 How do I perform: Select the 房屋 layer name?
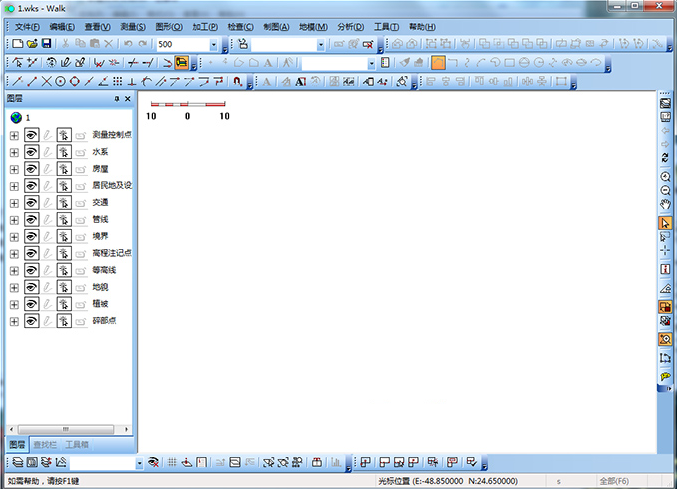[100, 169]
